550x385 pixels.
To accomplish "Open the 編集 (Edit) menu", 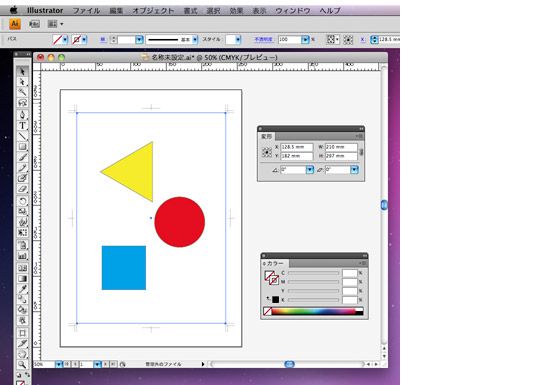I will click(116, 11).
